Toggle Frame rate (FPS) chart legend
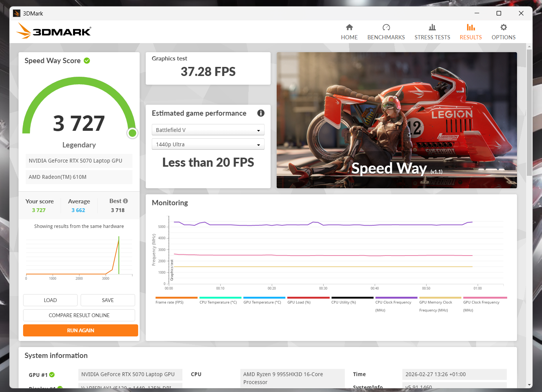This screenshot has width=542, height=392. tap(170, 302)
